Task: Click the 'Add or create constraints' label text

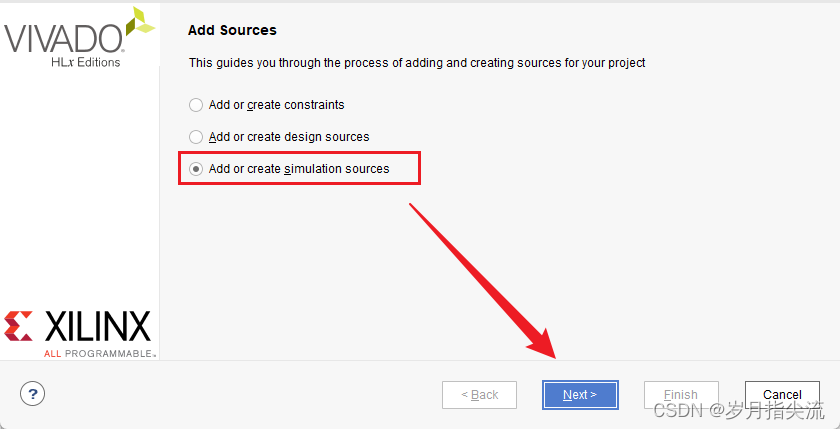Action: [276, 105]
